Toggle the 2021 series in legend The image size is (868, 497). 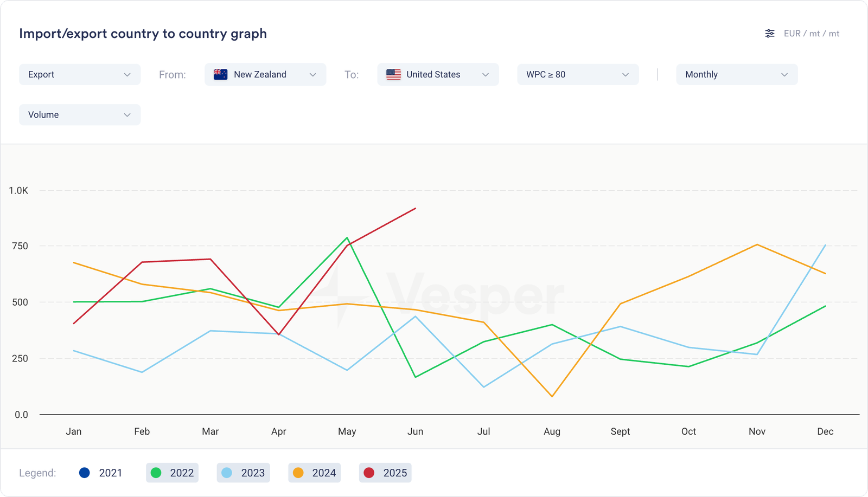coord(101,473)
